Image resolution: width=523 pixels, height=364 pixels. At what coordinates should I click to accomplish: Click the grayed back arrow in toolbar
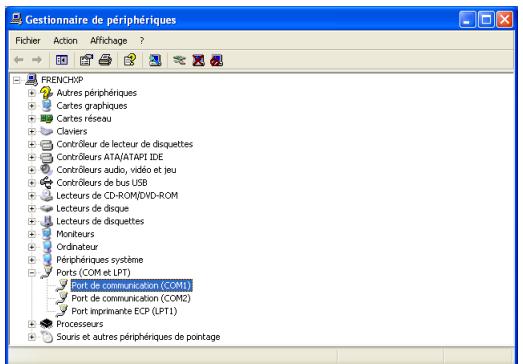coord(19,60)
